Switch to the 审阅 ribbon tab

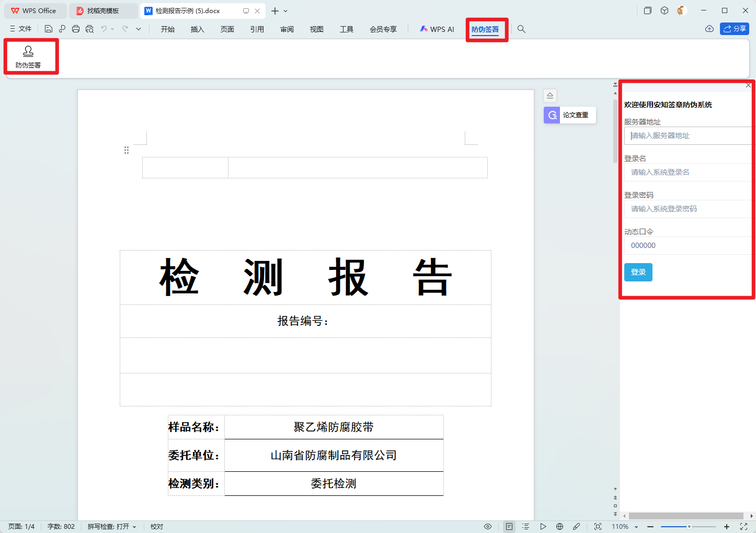(x=287, y=29)
